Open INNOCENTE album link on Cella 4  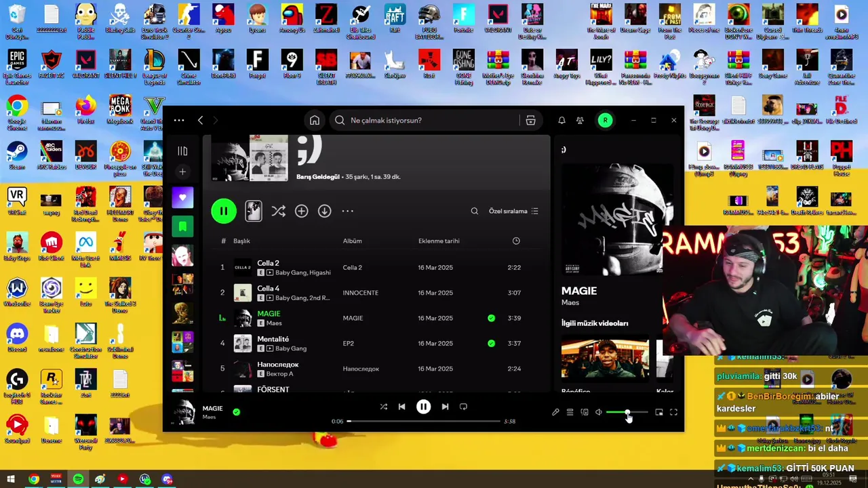pos(360,293)
